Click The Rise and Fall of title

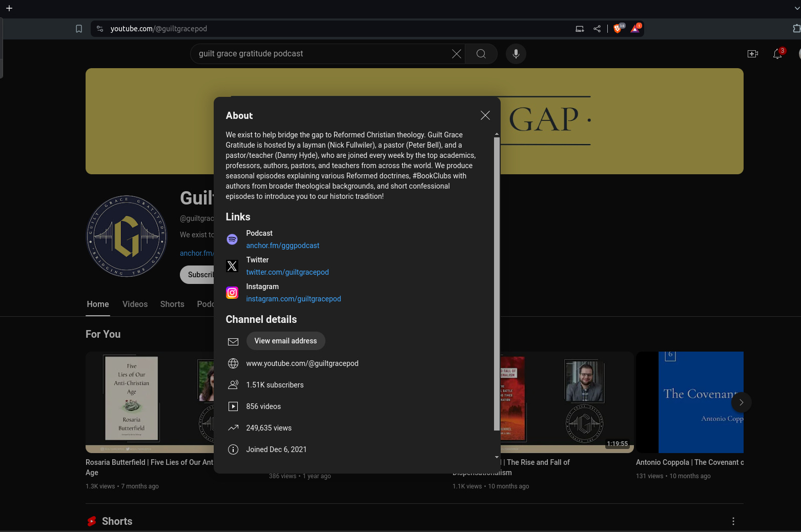coord(538,462)
